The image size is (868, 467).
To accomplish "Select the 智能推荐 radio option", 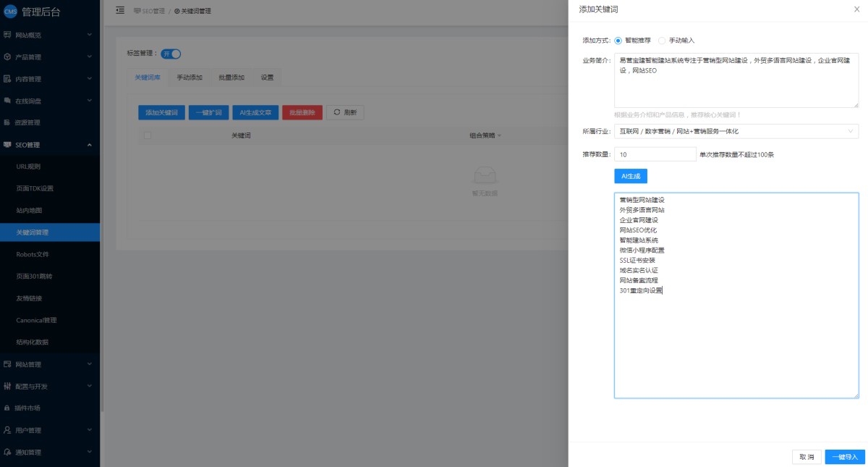I will coord(618,41).
